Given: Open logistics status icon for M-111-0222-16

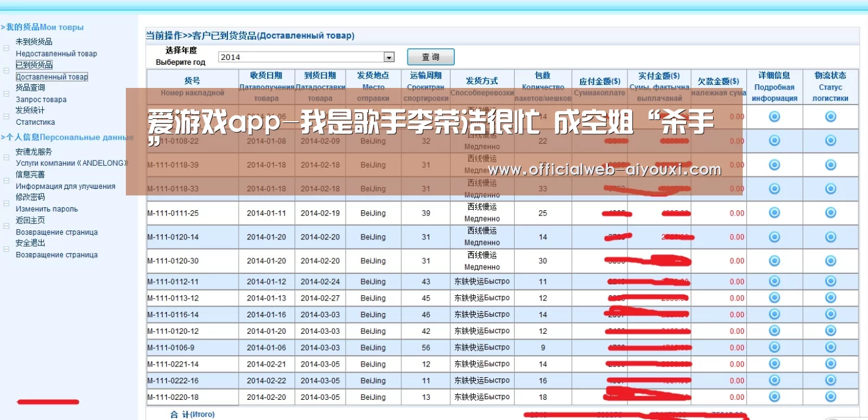Looking at the screenshot, I should (x=830, y=380).
